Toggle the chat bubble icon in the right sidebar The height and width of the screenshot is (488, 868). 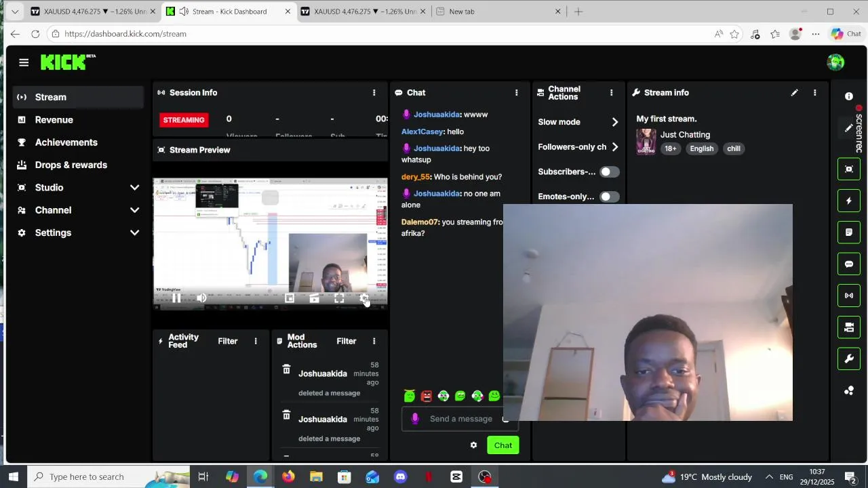pos(849,264)
